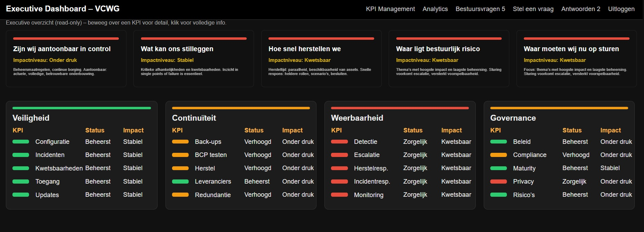Click red status indicator beside Herstelresp.
This screenshot has height=232, width=644.
pyautogui.click(x=339, y=168)
